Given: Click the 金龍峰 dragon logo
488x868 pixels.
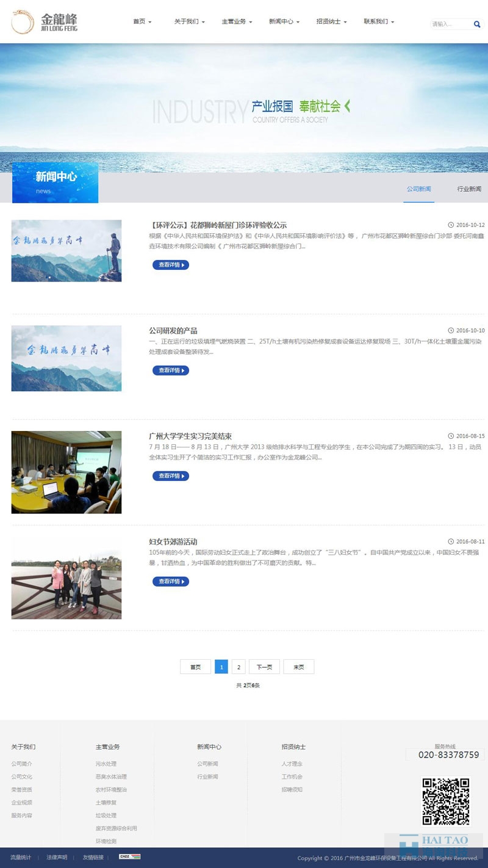Looking at the screenshot, I should 45,22.
